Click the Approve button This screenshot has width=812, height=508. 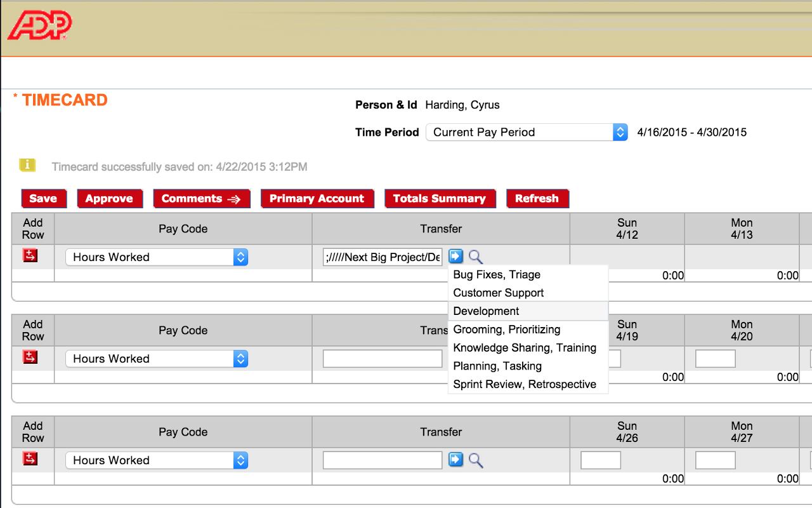110,198
